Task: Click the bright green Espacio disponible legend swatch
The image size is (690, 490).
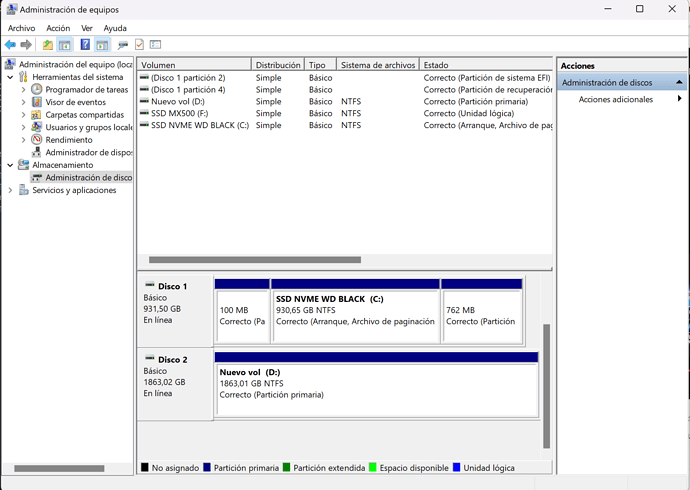Action: click(x=373, y=467)
